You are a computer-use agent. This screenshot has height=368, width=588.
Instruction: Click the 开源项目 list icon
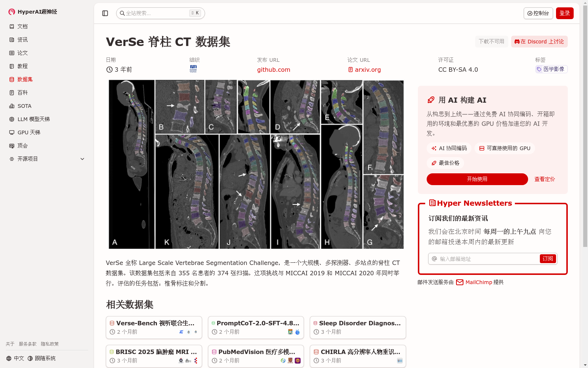click(x=12, y=159)
